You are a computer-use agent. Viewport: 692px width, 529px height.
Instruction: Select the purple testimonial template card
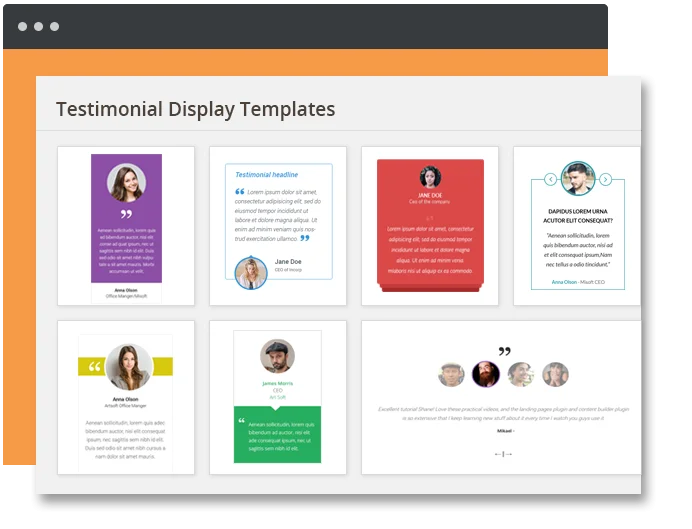point(126,226)
